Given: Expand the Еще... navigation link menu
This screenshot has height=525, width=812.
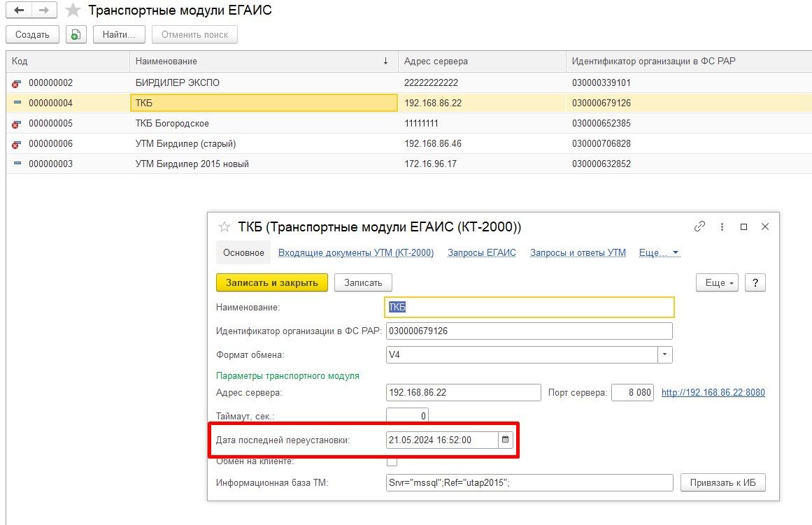Looking at the screenshot, I should 660,252.
